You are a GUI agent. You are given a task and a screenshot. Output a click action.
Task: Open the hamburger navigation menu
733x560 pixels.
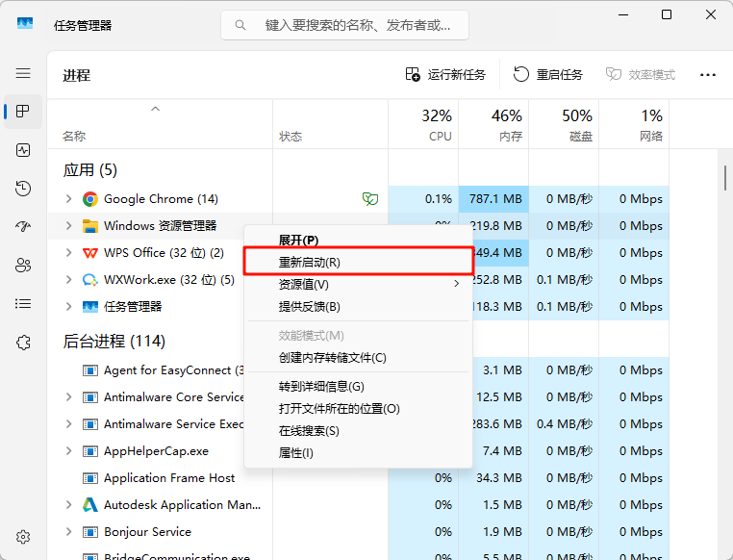[x=23, y=73]
